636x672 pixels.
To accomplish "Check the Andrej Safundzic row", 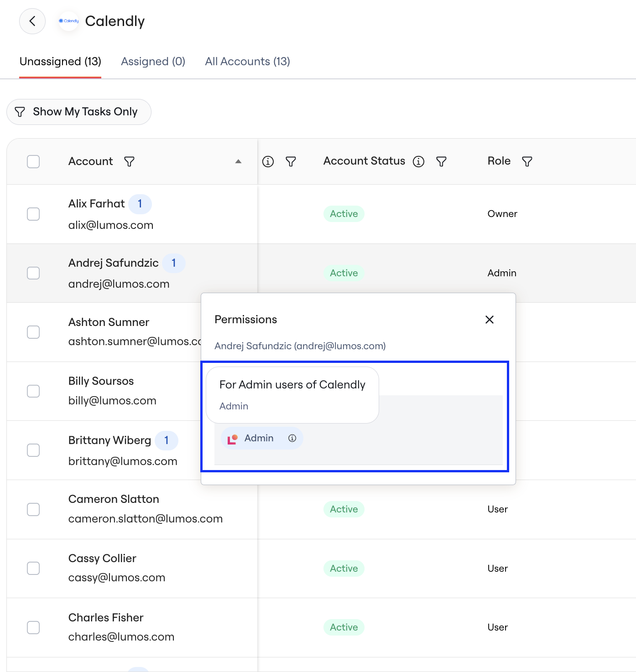I will (x=33, y=273).
